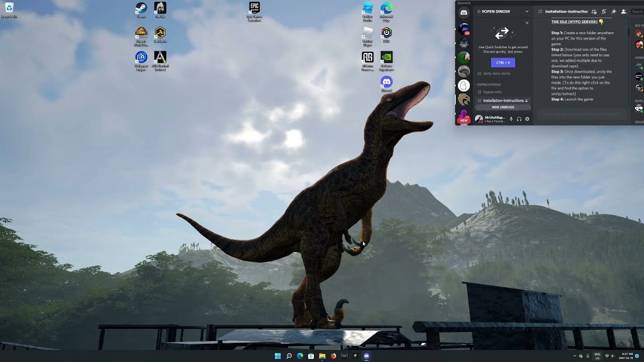The height and width of the screenshot is (362, 644).
Task: Open File Explorer from taskbar
Action: (x=322, y=356)
